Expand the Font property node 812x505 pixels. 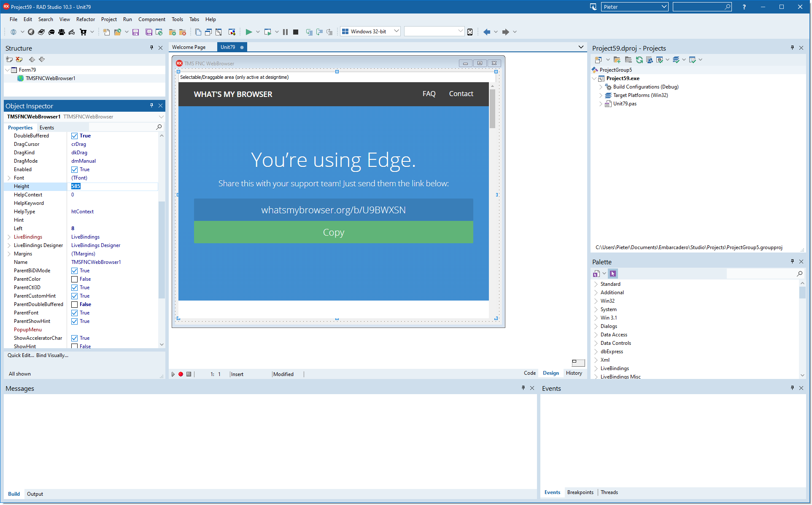coord(9,178)
